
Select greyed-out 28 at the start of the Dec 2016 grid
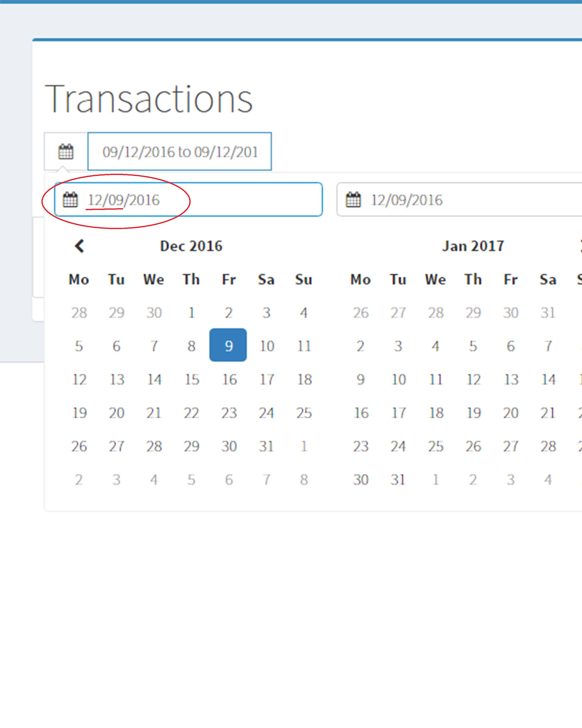click(x=79, y=312)
